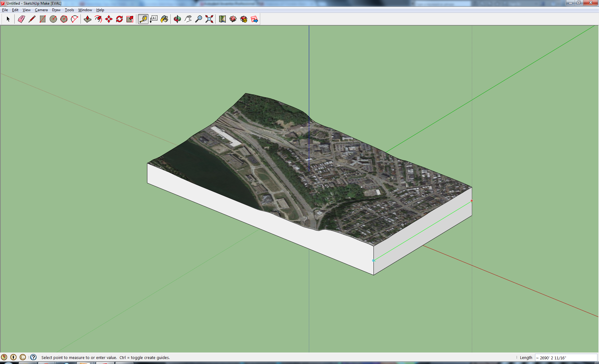Image resolution: width=599 pixels, height=364 pixels.
Task: Click the Zoom Extents tool
Action: click(x=209, y=19)
